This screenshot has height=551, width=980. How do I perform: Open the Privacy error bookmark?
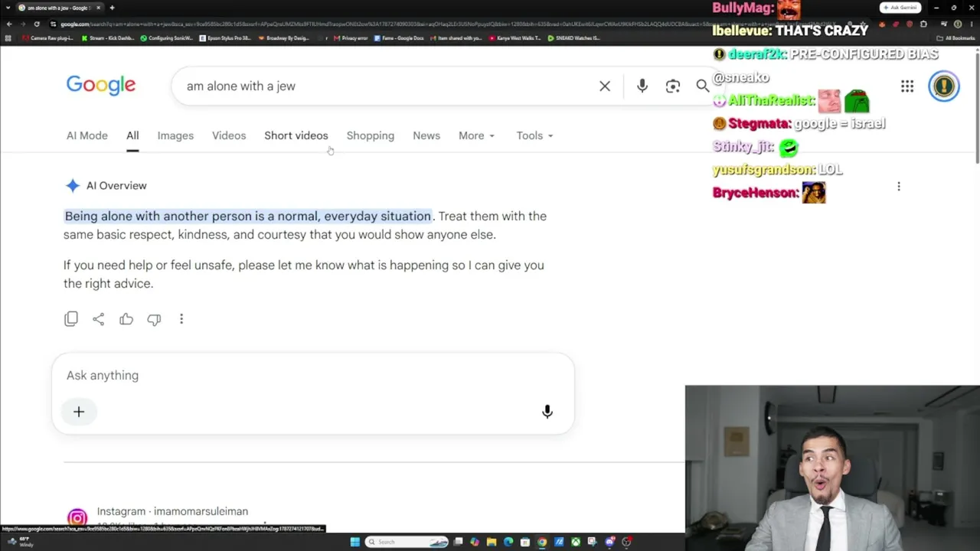351,37
